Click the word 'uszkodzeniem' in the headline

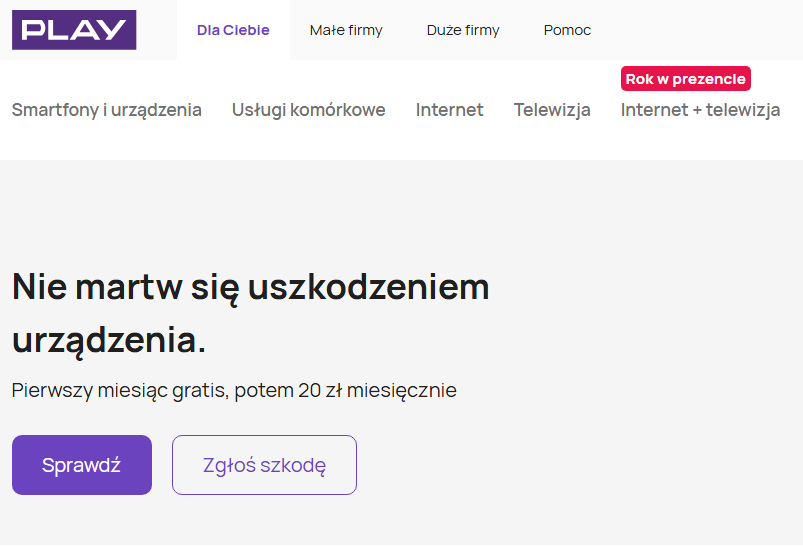pos(369,287)
